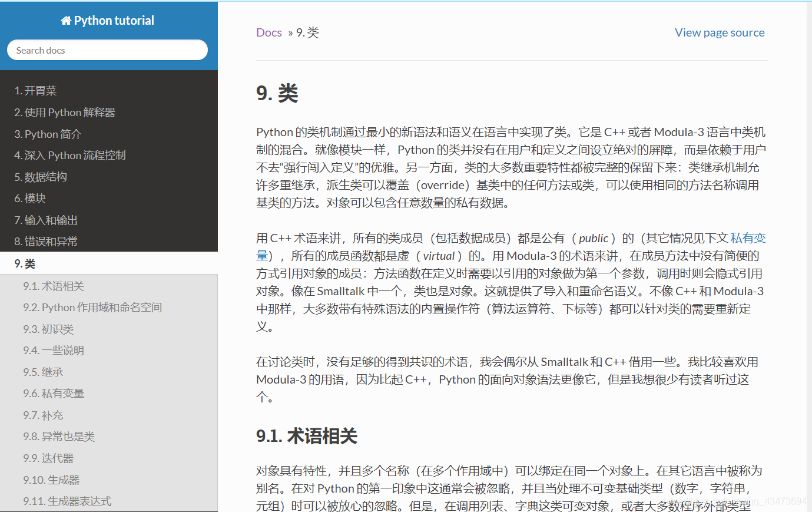Open chapter 2 使用 Python 解释器
812x512 pixels.
(65, 112)
